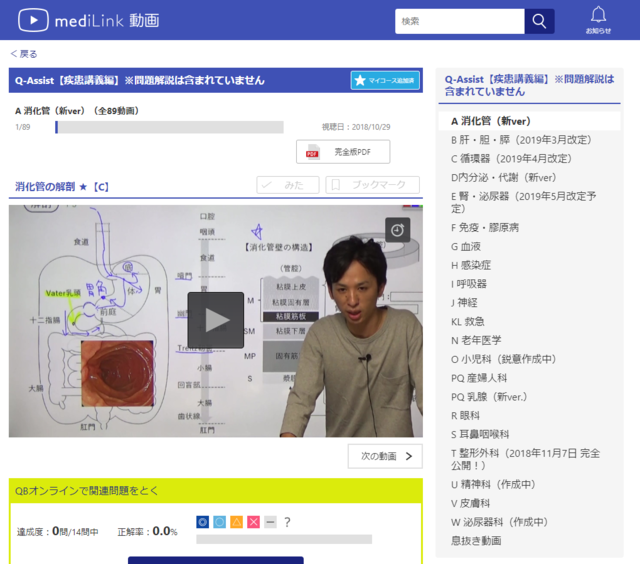Click the QB achievement progress bar
Viewport: 640px width, 564px height.
[284, 540]
